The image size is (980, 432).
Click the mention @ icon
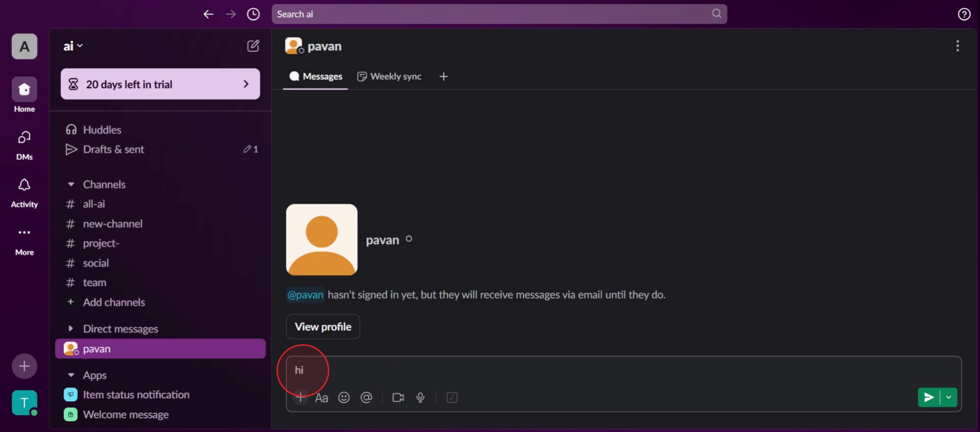(x=366, y=397)
